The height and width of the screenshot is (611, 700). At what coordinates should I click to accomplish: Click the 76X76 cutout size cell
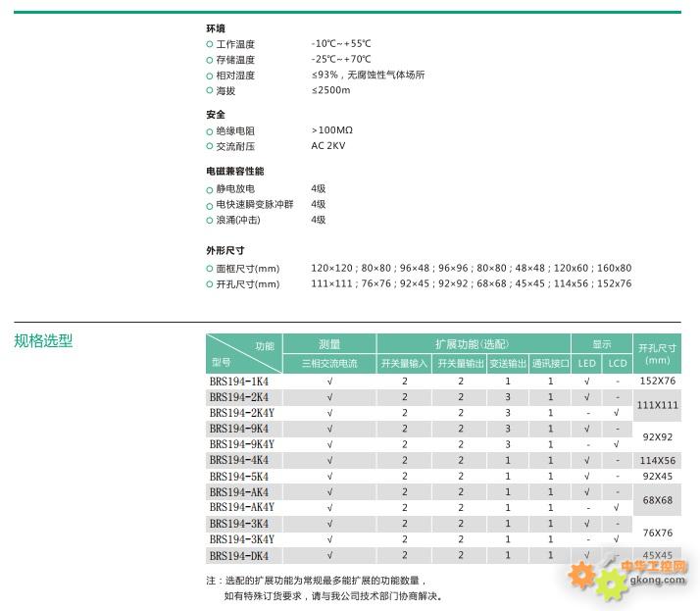click(x=657, y=533)
